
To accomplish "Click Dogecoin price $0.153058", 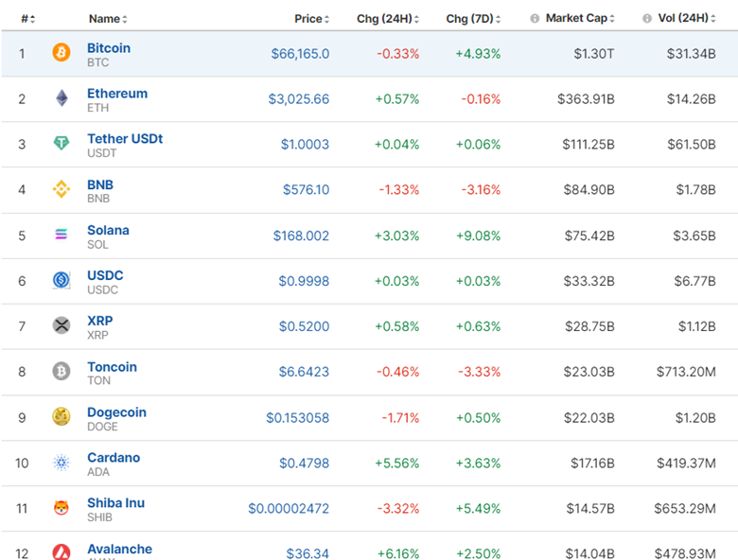I will pos(297,417).
